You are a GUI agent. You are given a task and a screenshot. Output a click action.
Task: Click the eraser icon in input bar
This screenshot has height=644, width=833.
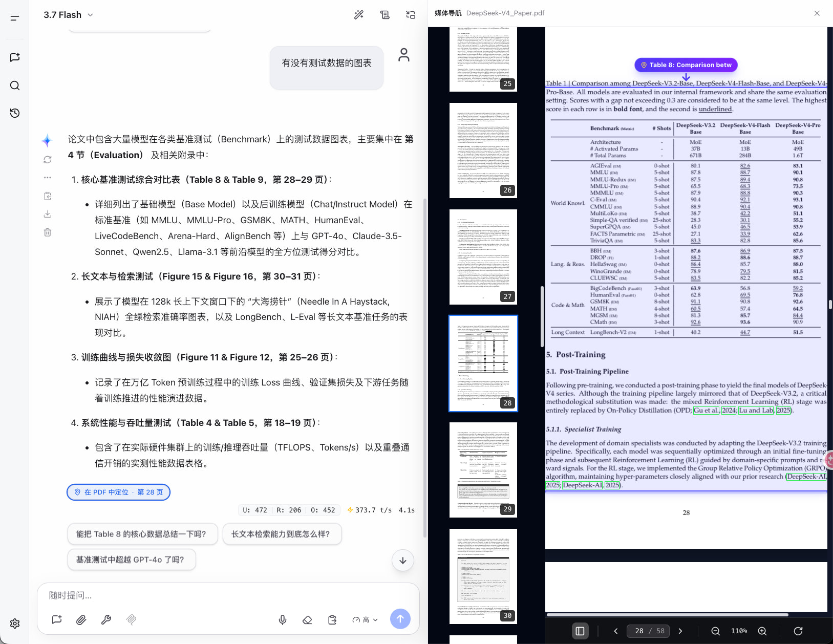pyautogui.click(x=307, y=619)
